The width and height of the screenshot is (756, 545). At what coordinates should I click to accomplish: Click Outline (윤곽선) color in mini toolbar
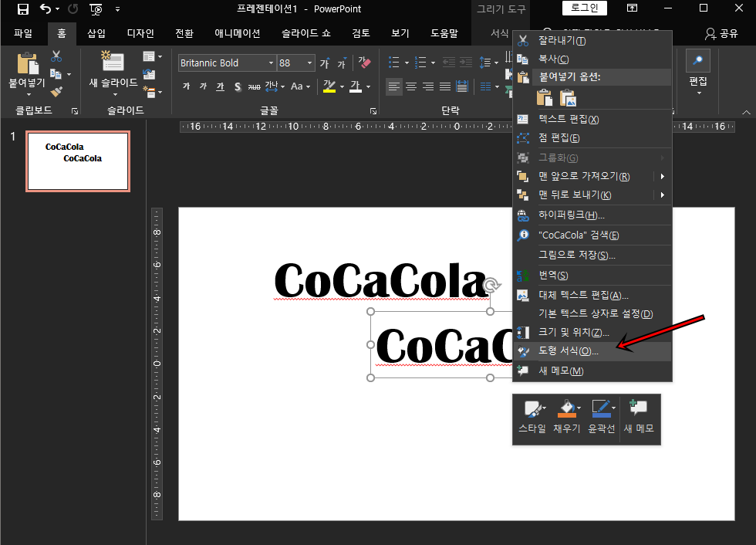point(601,416)
